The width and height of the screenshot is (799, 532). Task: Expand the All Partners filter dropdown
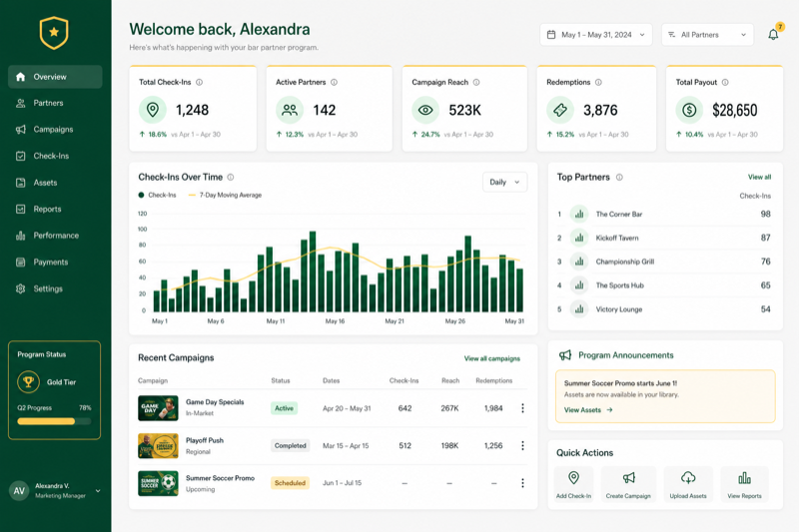707,35
